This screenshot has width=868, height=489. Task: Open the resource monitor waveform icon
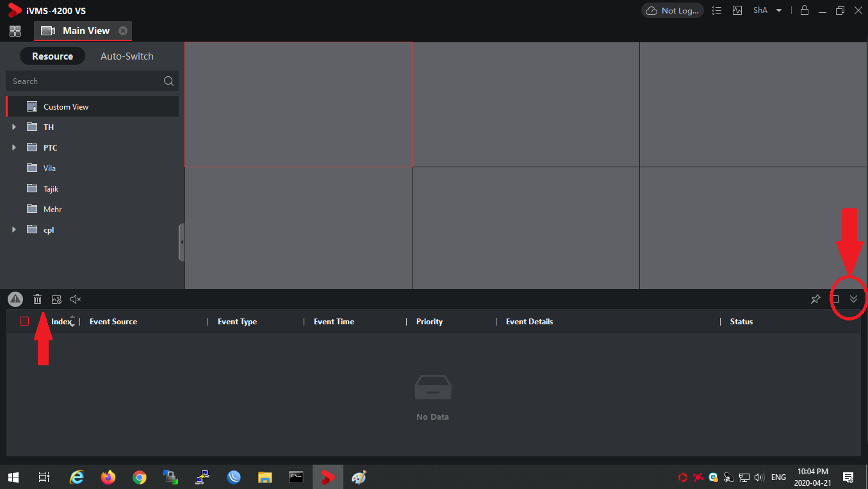(737, 10)
